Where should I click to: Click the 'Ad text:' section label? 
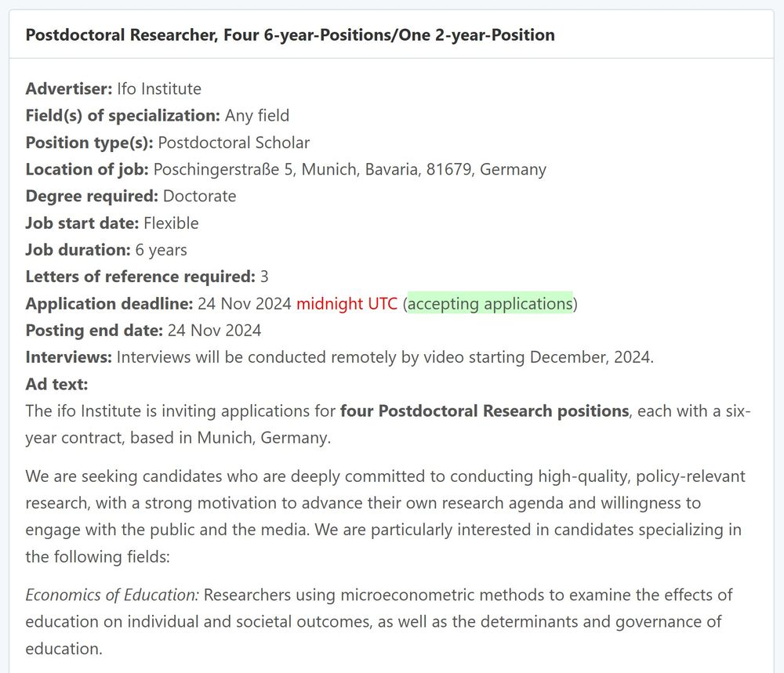[57, 384]
